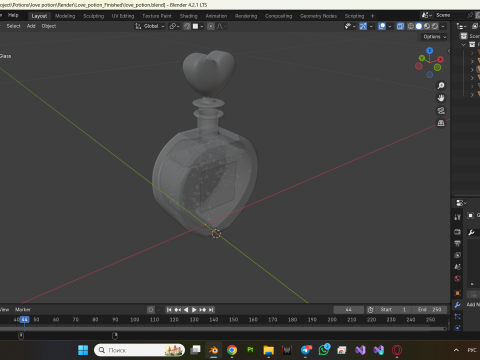Image resolution: width=480 pixels, height=360 pixels.
Task: Click the Windows taskbar search box
Action: [139, 350]
